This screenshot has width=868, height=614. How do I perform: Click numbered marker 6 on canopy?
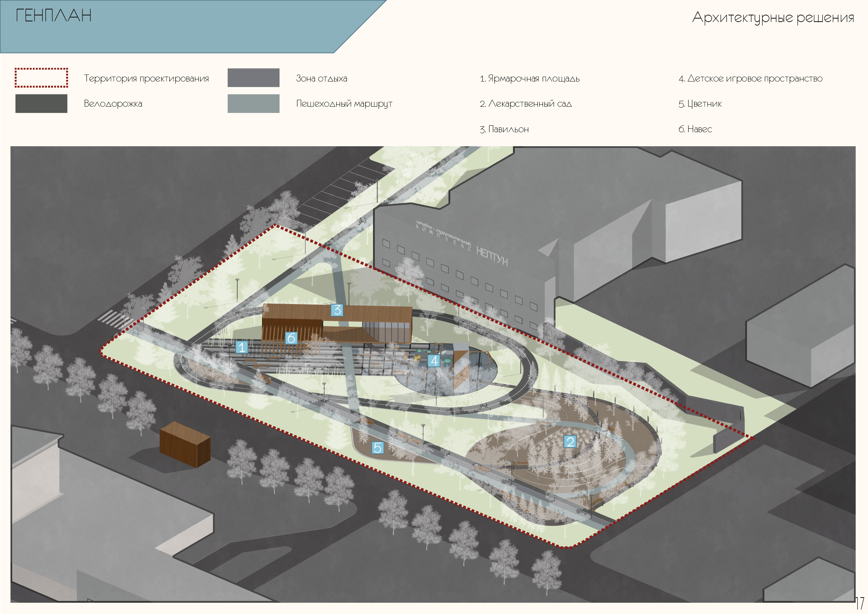(291, 338)
